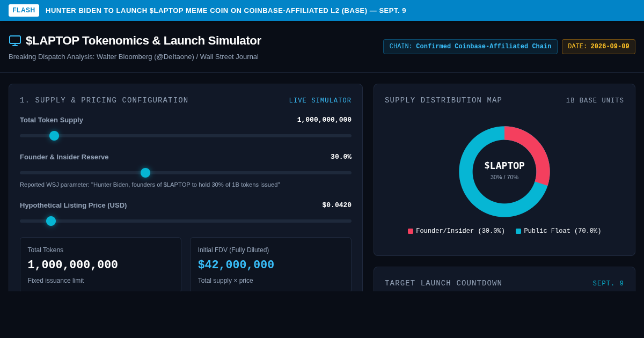The image size is (644, 338).
Task: Click the Reported WSJ parameter note
Action: [x=150, y=185]
